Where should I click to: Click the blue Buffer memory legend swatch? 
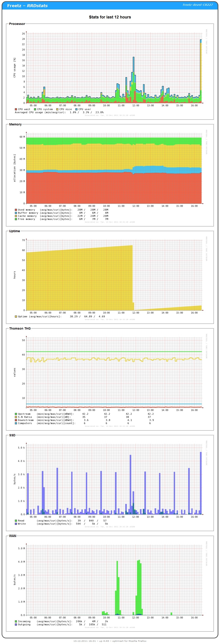click(16, 213)
